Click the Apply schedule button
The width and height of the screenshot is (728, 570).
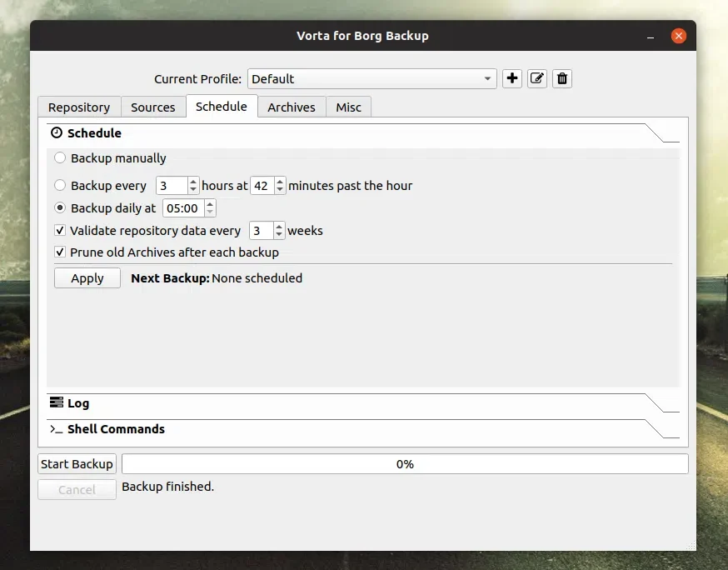(x=87, y=278)
